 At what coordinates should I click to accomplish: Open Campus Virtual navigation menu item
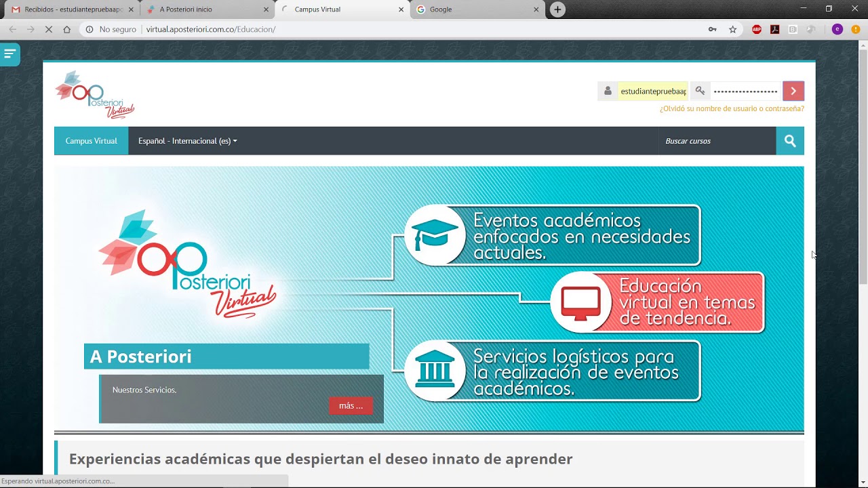91,141
